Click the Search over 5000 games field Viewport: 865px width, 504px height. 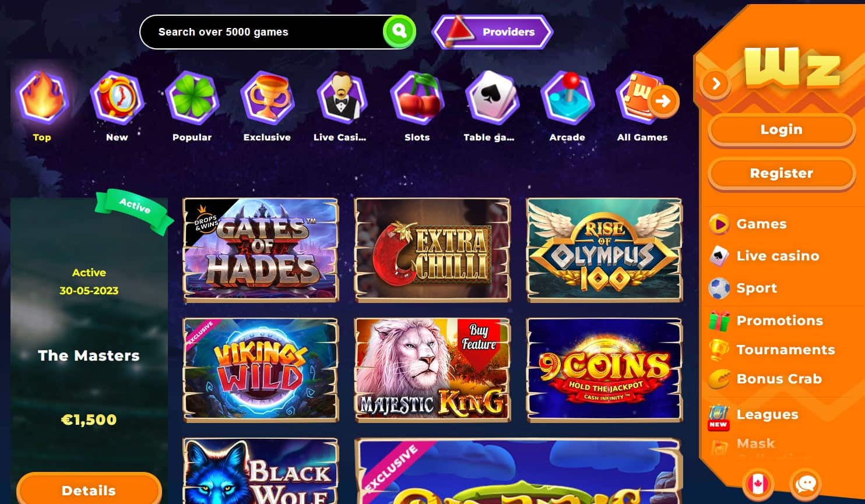pos(262,32)
